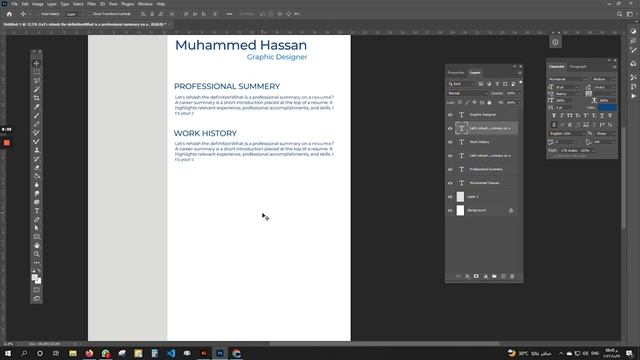Screen dimensions: 640x360
Task: Open Windows Start button on taskbar
Action: [x=8, y=353]
